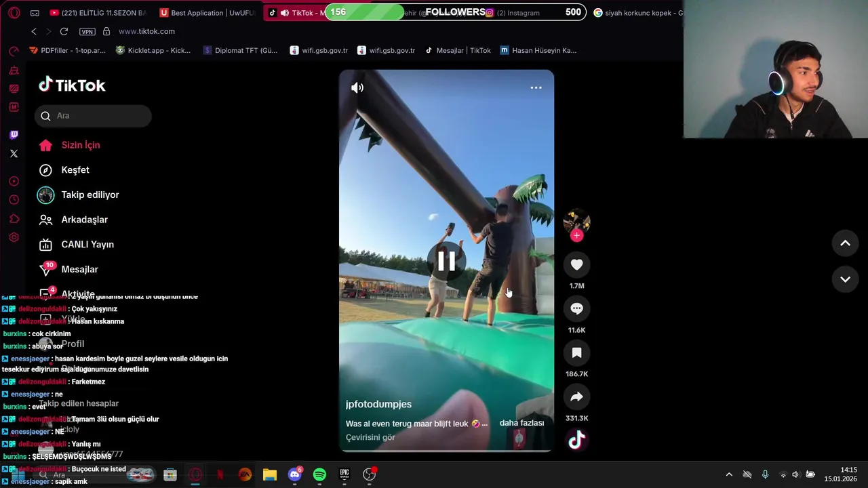
Task: Mute the TikTok tab audio
Action: [285, 13]
